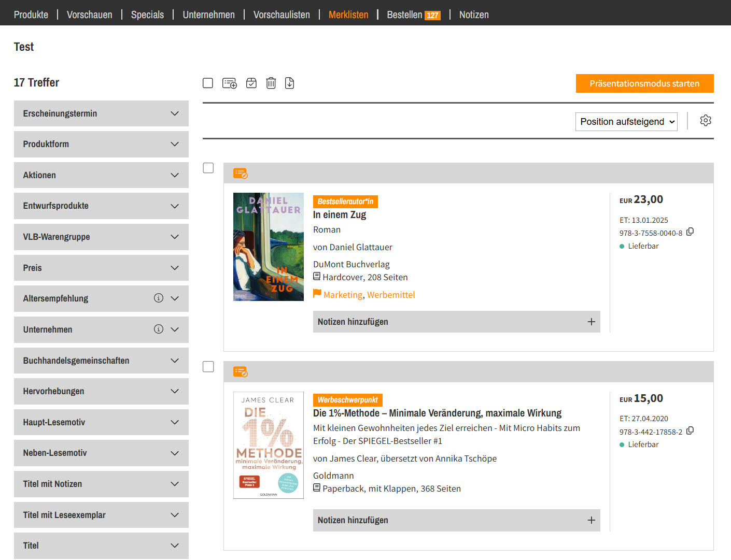Screen dimensions: 731x560
Task: Expand the Hervorhebungen filter
Action: coord(101,391)
